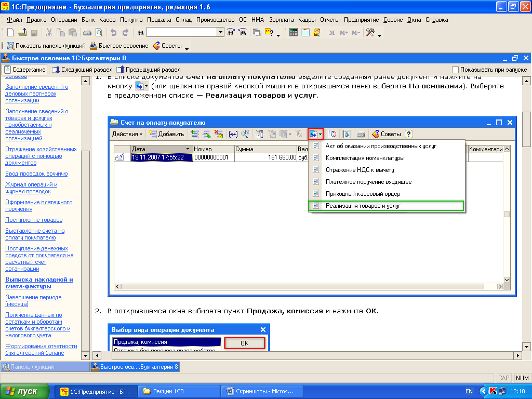Click the help text vertical scrollbar thumb
532x399 pixels.
point(527,129)
